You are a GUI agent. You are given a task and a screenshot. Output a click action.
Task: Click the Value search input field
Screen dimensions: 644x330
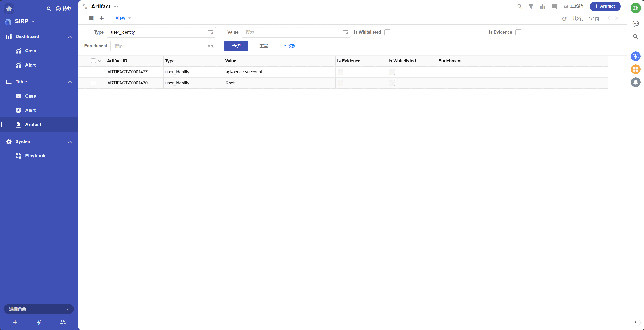coord(290,32)
